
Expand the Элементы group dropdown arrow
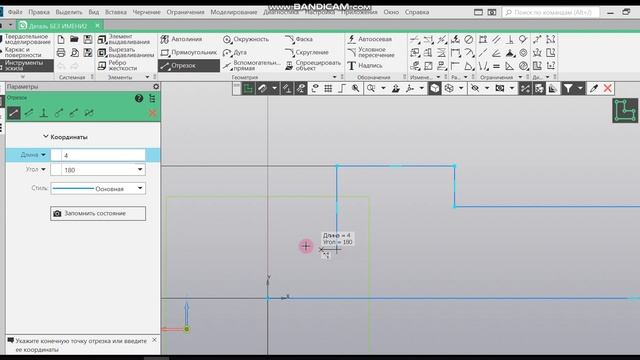coord(147,77)
